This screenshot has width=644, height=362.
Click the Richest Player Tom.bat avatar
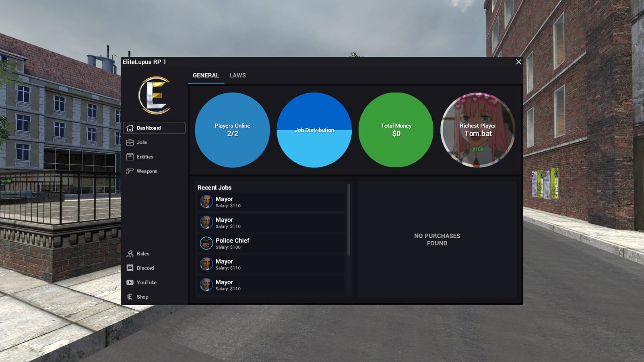coord(478,130)
